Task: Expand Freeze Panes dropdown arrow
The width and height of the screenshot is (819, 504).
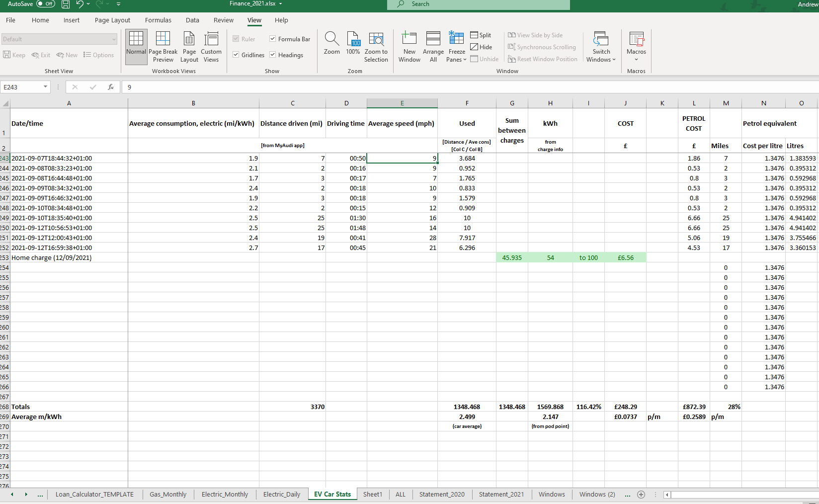Action: click(465, 60)
